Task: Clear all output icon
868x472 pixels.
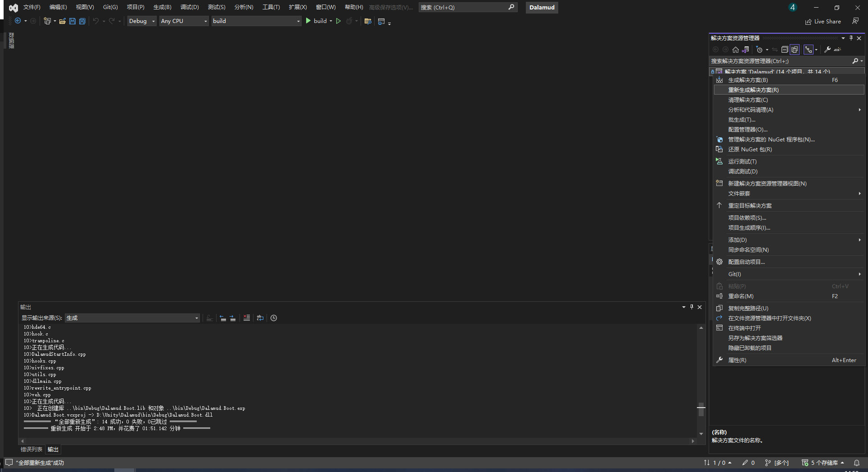Action: point(247,318)
